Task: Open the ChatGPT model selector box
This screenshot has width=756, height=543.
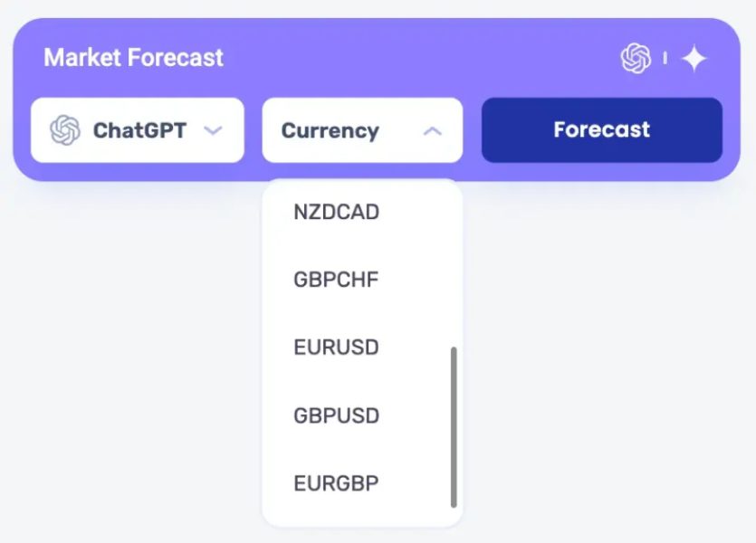Action: tap(138, 130)
